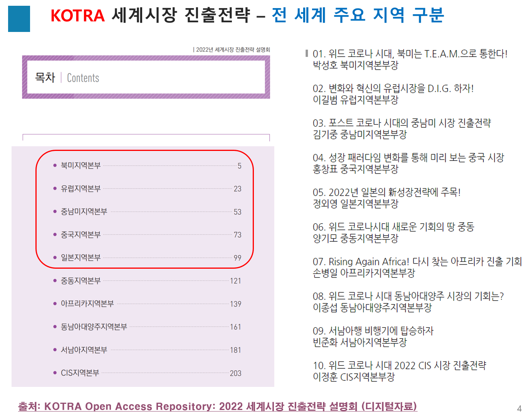Click the red KOTRA word in slide title
The height and width of the screenshot is (420, 527).
(78, 16)
